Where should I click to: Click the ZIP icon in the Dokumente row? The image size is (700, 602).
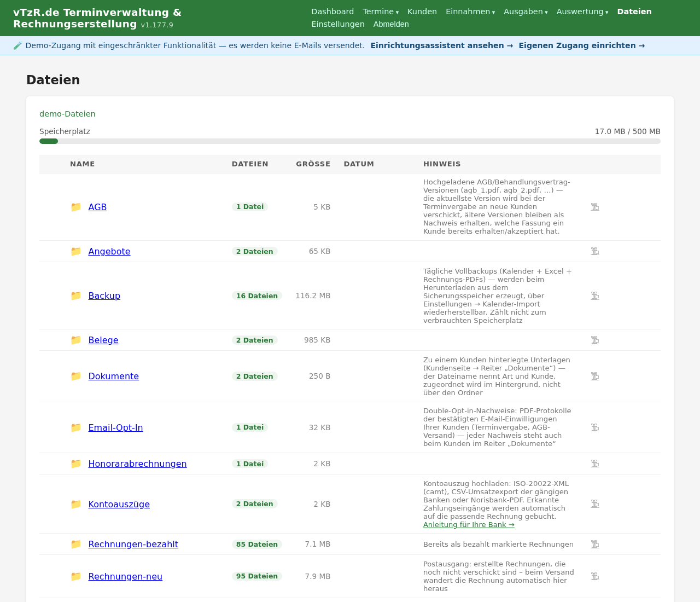point(595,376)
